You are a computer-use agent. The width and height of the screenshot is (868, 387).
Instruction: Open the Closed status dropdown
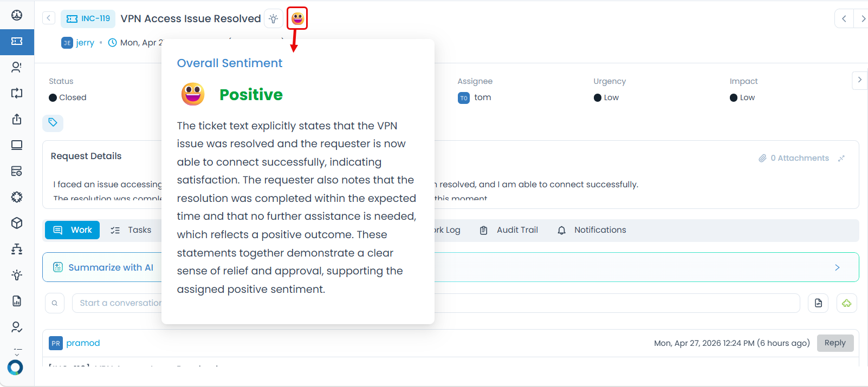68,97
